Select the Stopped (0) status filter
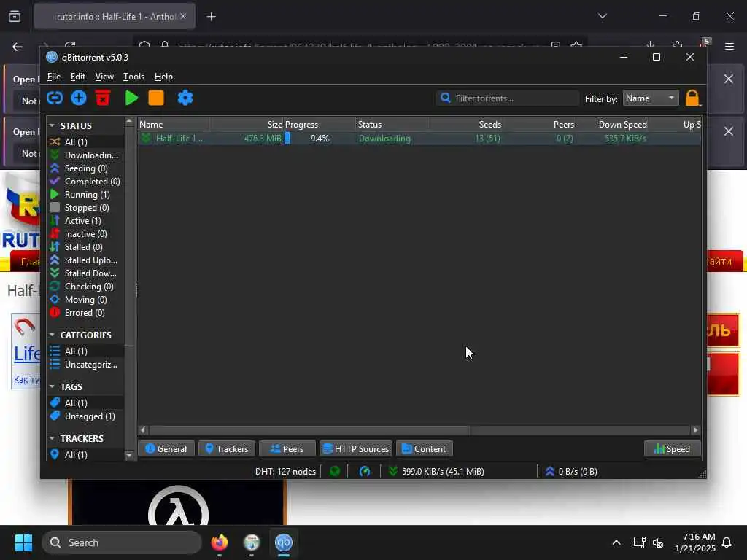This screenshot has width=747, height=560. coord(86,208)
